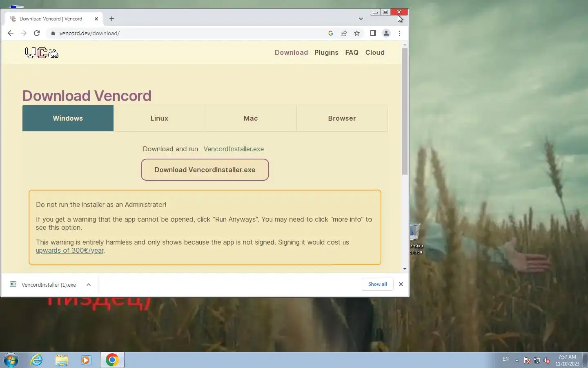Click the padlock site info icon

pos(53,33)
